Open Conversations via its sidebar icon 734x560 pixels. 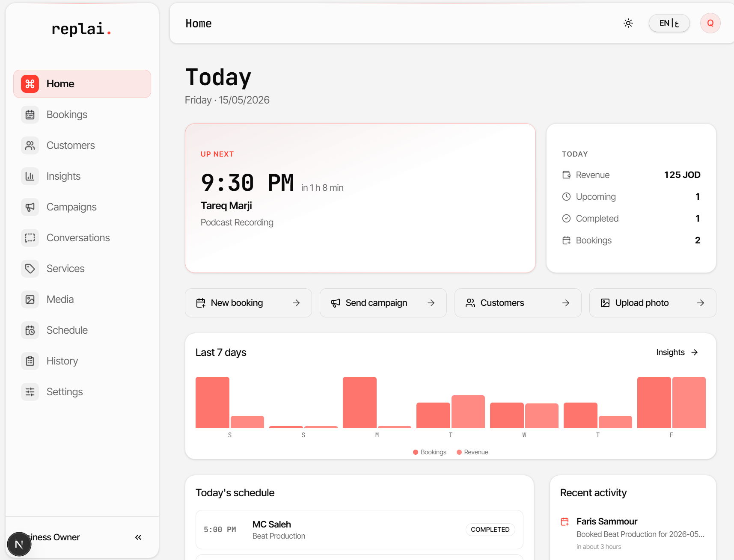tap(30, 238)
